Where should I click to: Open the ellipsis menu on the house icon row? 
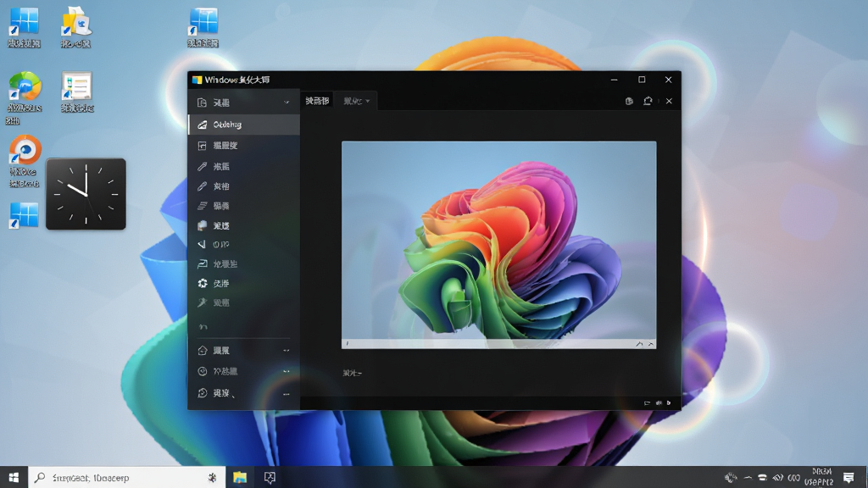point(287,350)
